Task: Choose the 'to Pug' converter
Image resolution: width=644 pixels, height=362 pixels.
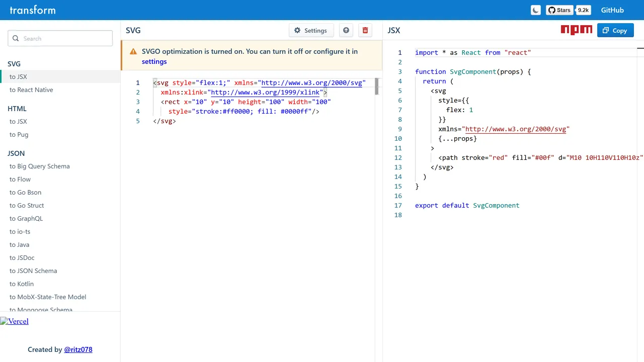Action: [60, 134]
